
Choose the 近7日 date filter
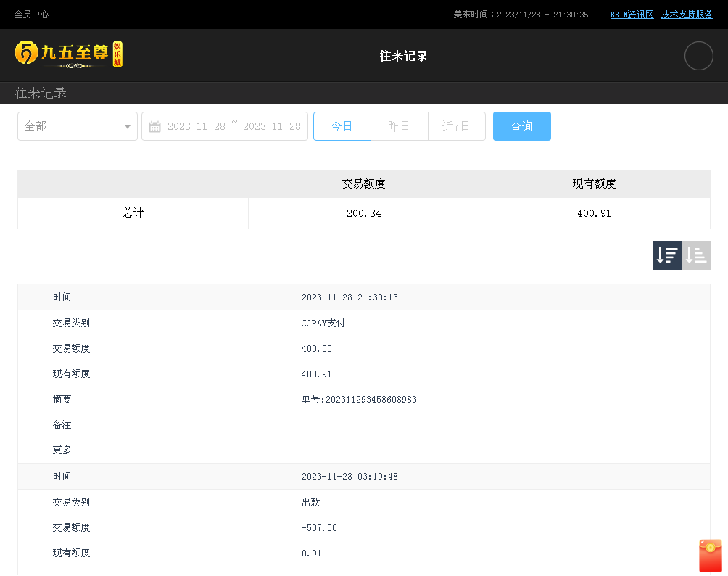coord(456,126)
